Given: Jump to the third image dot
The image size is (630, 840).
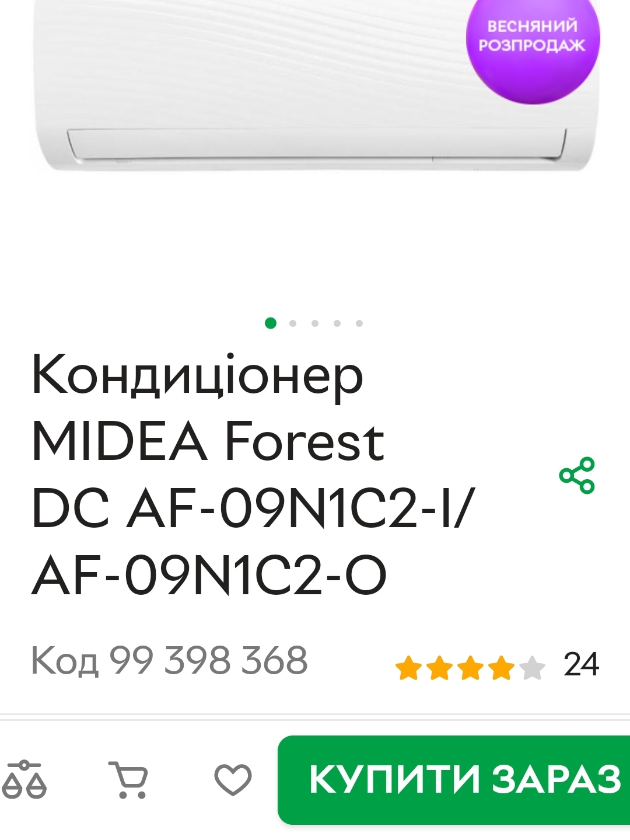Looking at the screenshot, I should click(x=315, y=323).
